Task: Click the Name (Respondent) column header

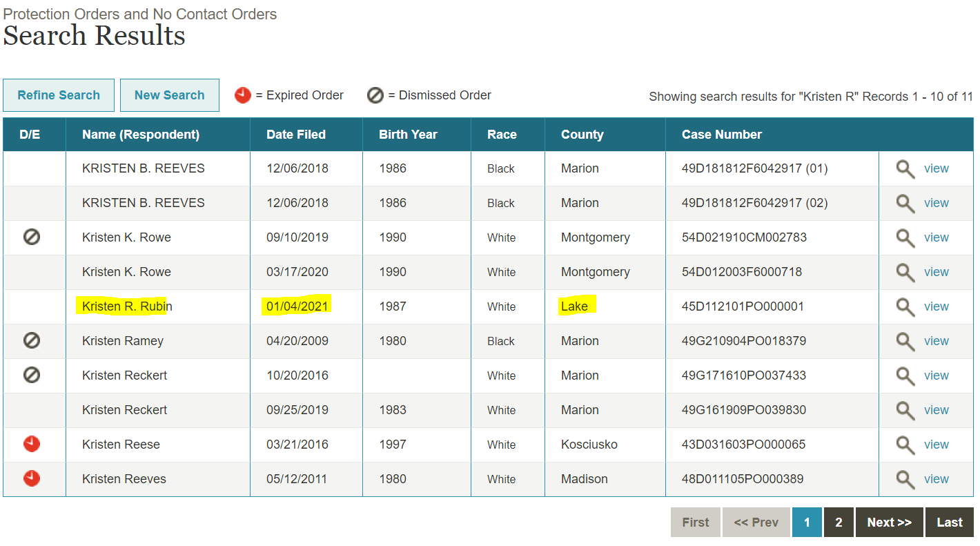Action: point(141,135)
